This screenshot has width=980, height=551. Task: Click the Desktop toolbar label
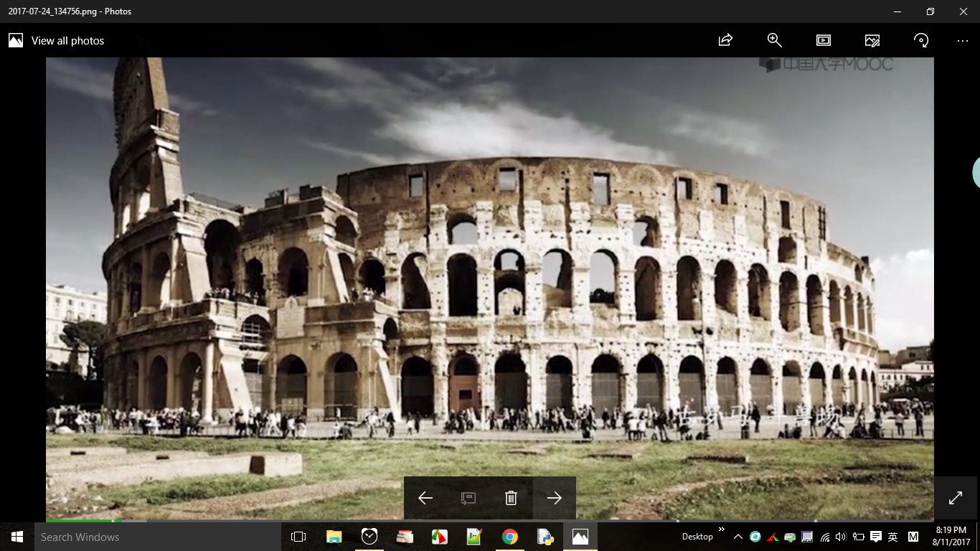[x=697, y=537]
